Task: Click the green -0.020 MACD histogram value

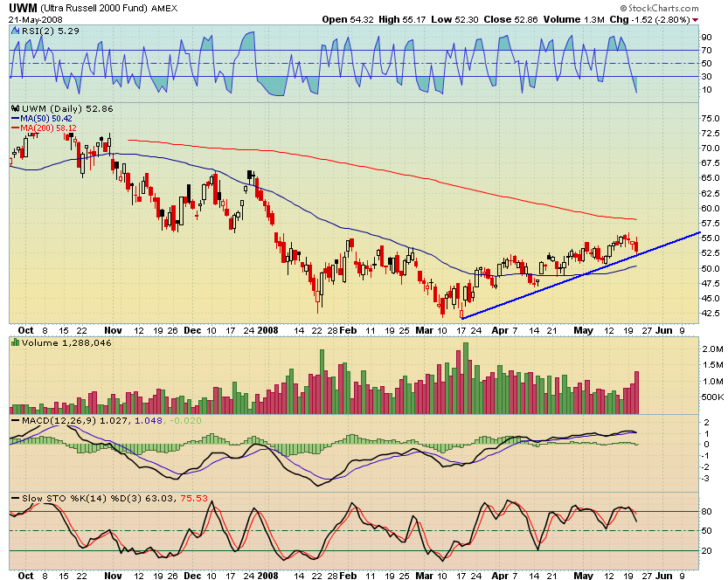Action: 185,421
